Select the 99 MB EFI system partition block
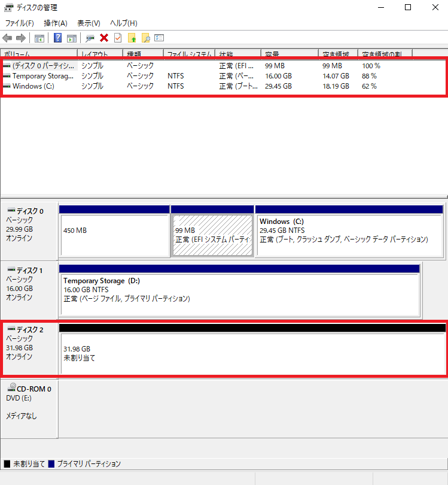The image size is (448, 485). [212, 235]
